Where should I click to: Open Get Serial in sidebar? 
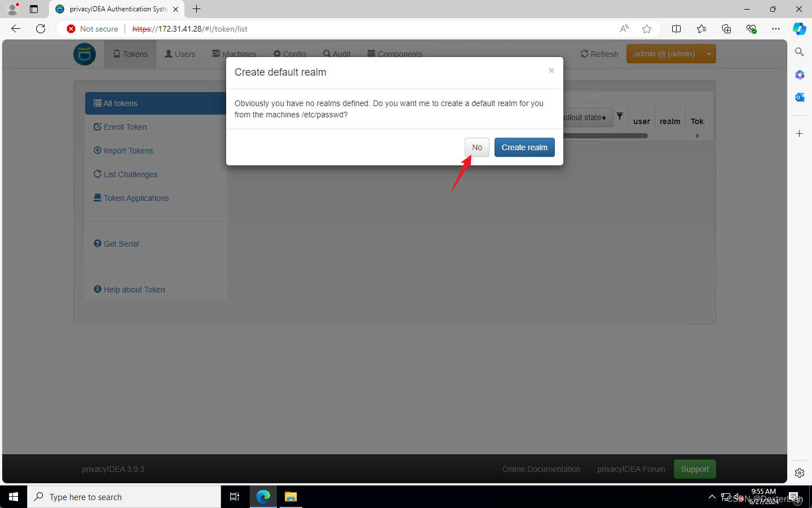[116, 244]
